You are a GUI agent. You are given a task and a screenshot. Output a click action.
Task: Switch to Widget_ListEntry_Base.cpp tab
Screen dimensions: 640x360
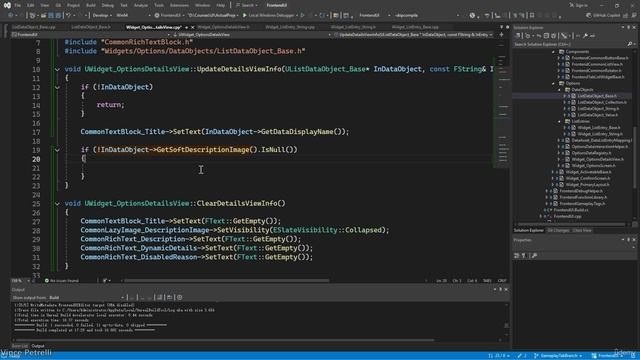[x=415, y=27]
